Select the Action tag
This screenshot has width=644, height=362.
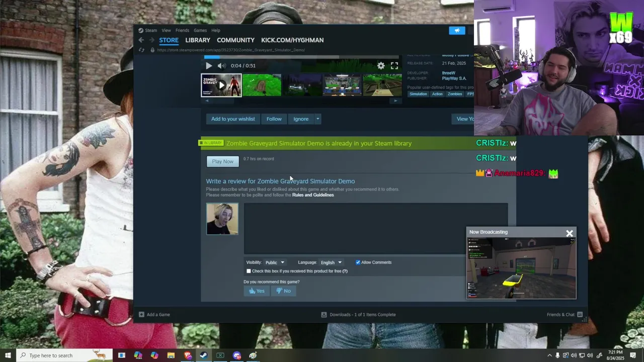(437, 94)
